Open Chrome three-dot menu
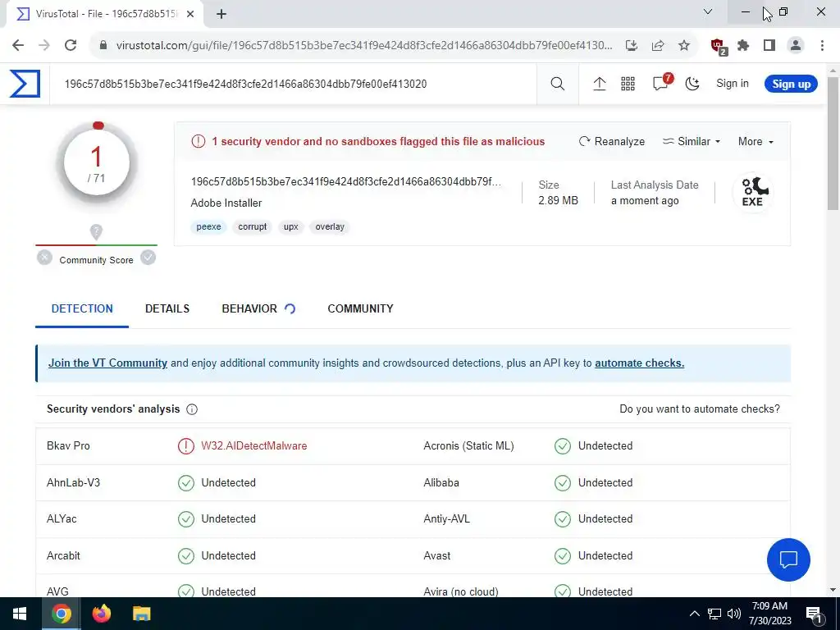The width and height of the screenshot is (840, 630). [822, 46]
